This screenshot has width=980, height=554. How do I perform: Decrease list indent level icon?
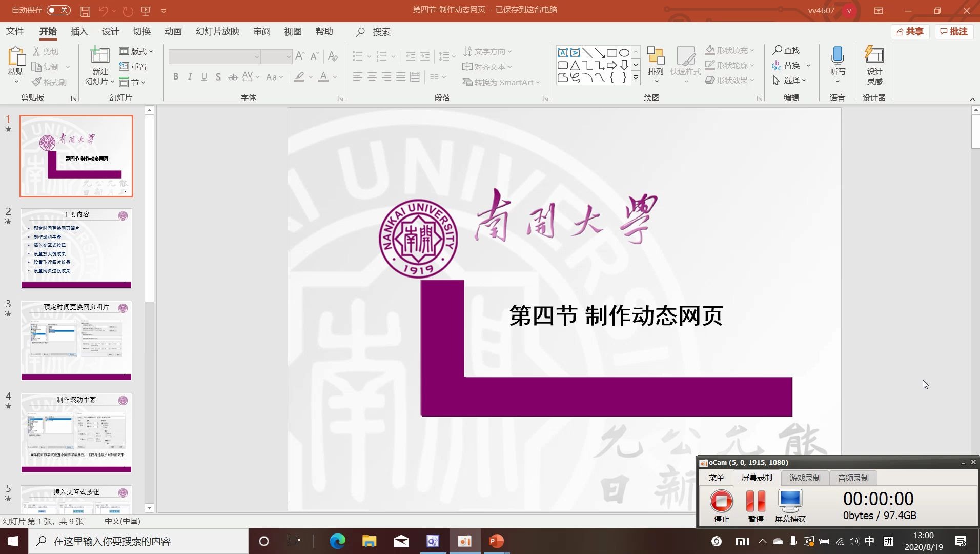pyautogui.click(x=411, y=56)
